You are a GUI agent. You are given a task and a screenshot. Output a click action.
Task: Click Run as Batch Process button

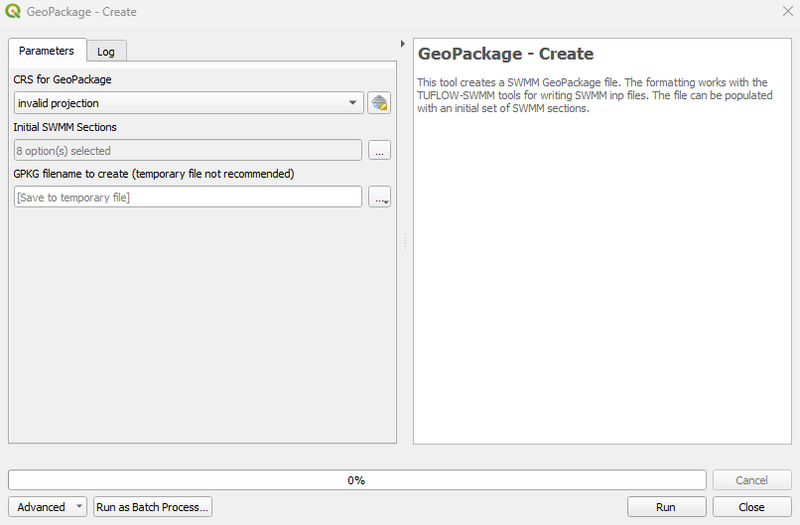click(152, 507)
